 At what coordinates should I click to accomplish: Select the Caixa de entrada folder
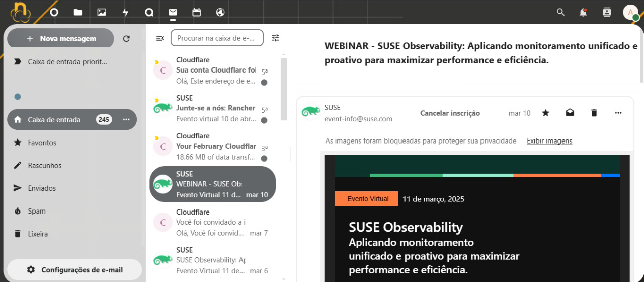72,119
